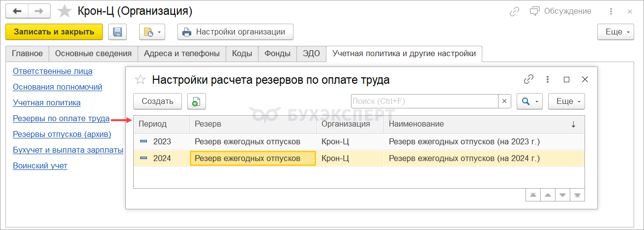Favorite Крон-Ц organization with star icon
Viewport: 644px width, 230px height.
point(64,11)
